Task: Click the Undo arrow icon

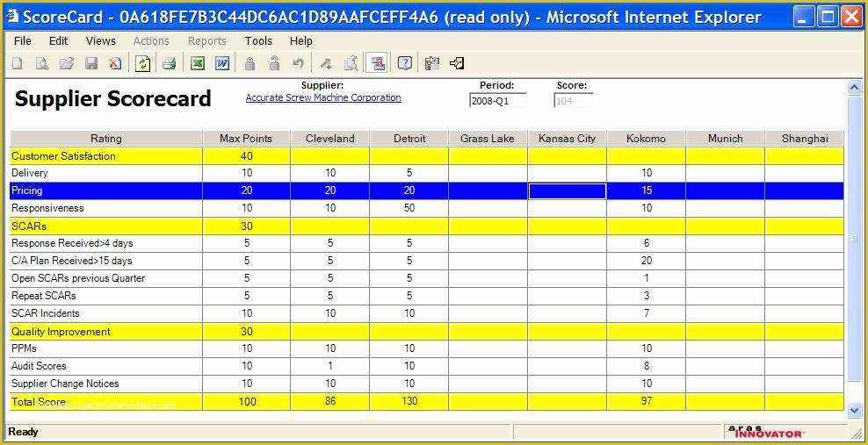Action: [x=299, y=63]
